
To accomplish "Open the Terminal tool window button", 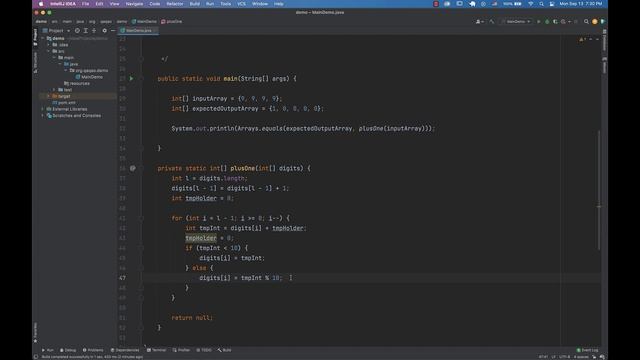I will point(156,350).
